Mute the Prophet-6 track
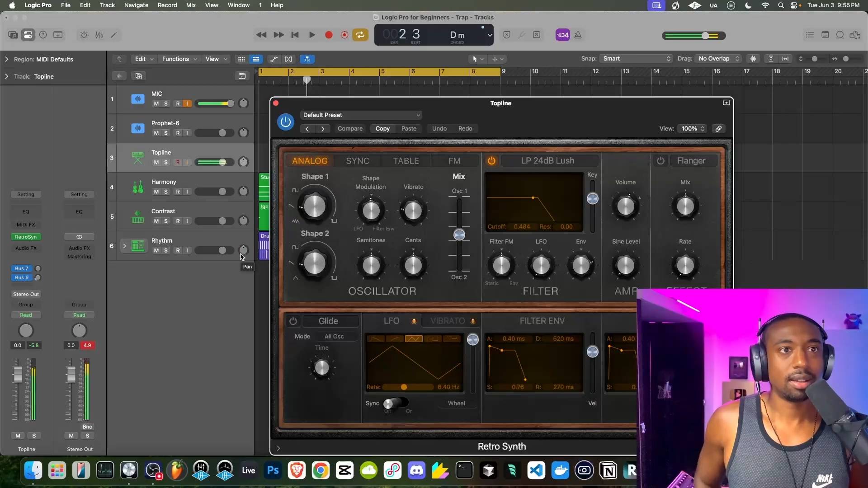The width and height of the screenshot is (868, 488). [156, 133]
